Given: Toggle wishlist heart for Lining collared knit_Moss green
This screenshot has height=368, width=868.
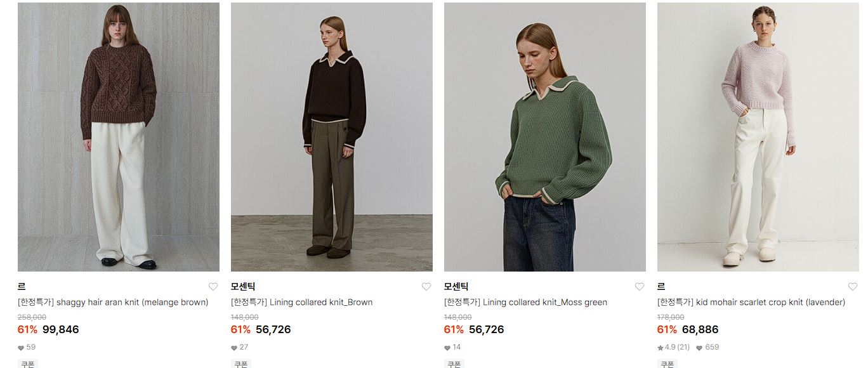Looking at the screenshot, I should click(640, 287).
